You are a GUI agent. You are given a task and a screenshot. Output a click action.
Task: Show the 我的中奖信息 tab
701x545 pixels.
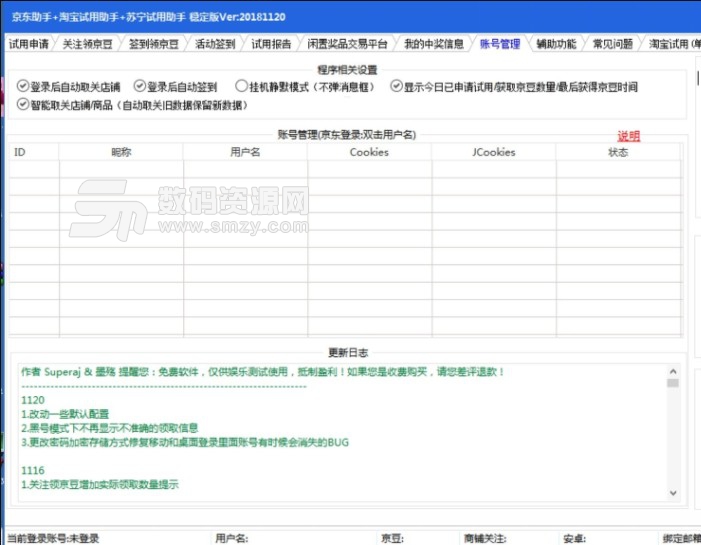point(434,44)
